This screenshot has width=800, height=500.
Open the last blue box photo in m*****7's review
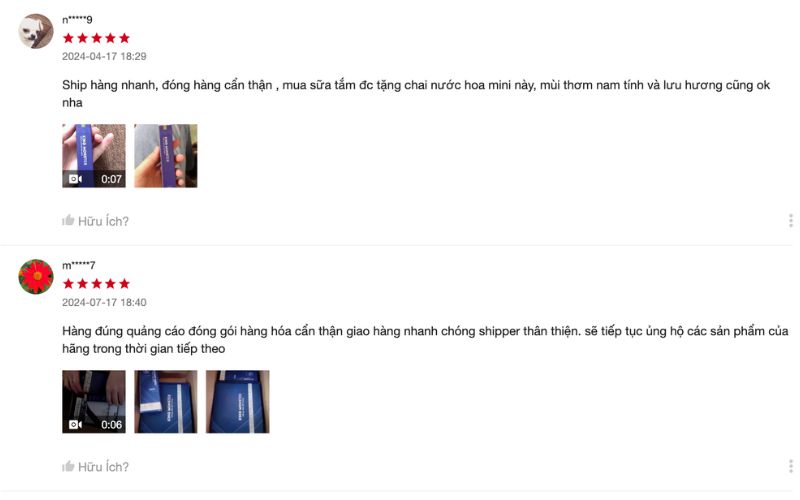click(238, 402)
